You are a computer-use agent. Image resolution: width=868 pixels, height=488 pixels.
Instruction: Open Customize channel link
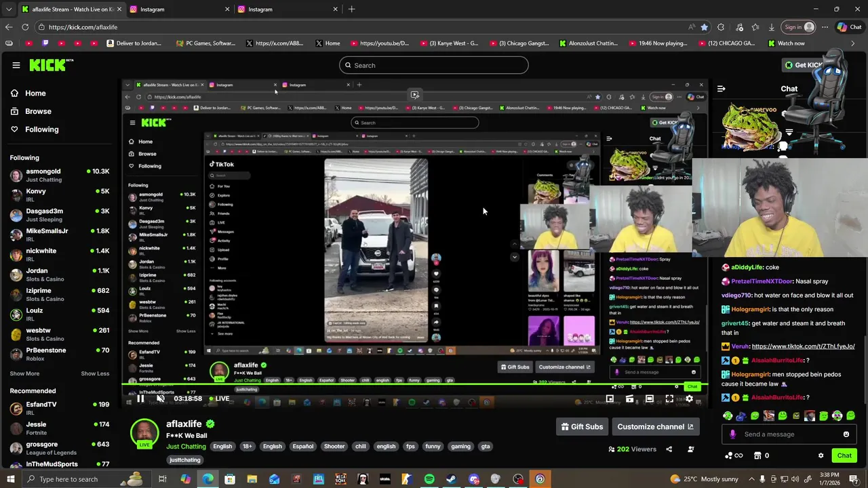coord(655,426)
